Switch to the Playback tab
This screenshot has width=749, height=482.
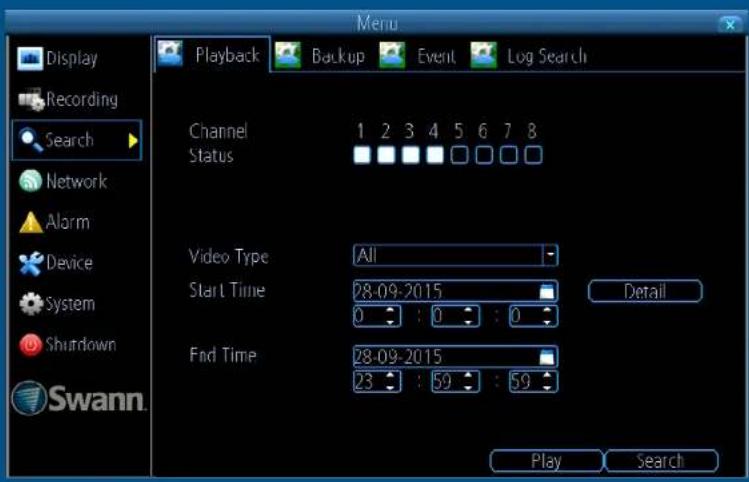[x=213, y=54]
